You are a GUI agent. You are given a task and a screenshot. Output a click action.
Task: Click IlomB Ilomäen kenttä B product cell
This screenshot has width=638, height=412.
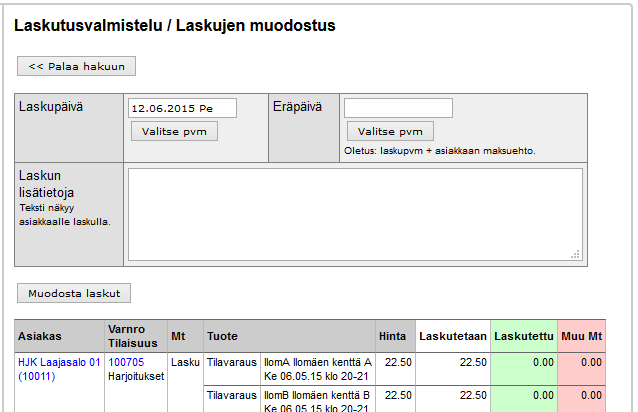(x=318, y=399)
